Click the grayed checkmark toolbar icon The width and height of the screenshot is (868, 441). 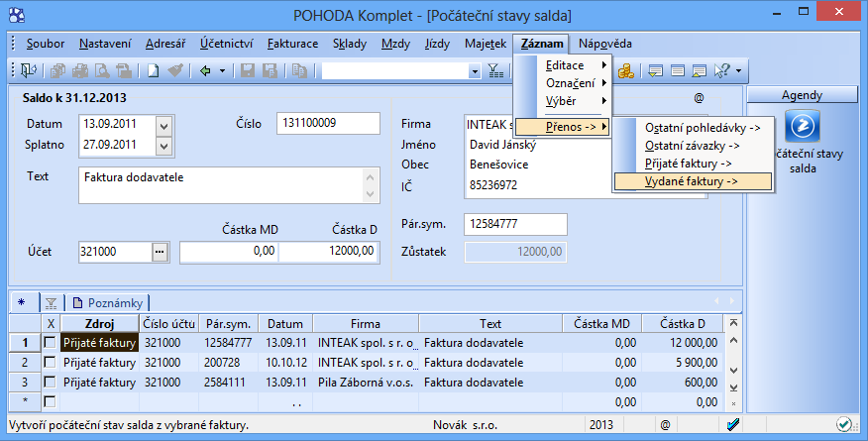(x=175, y=70)
